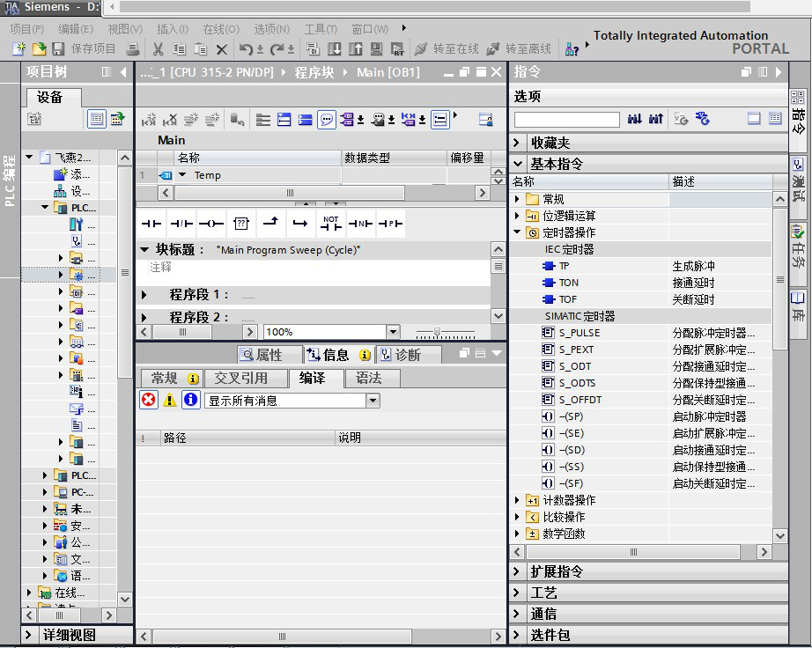
Task: Insert an output coil instruction
Action: (x=211, y=224)
